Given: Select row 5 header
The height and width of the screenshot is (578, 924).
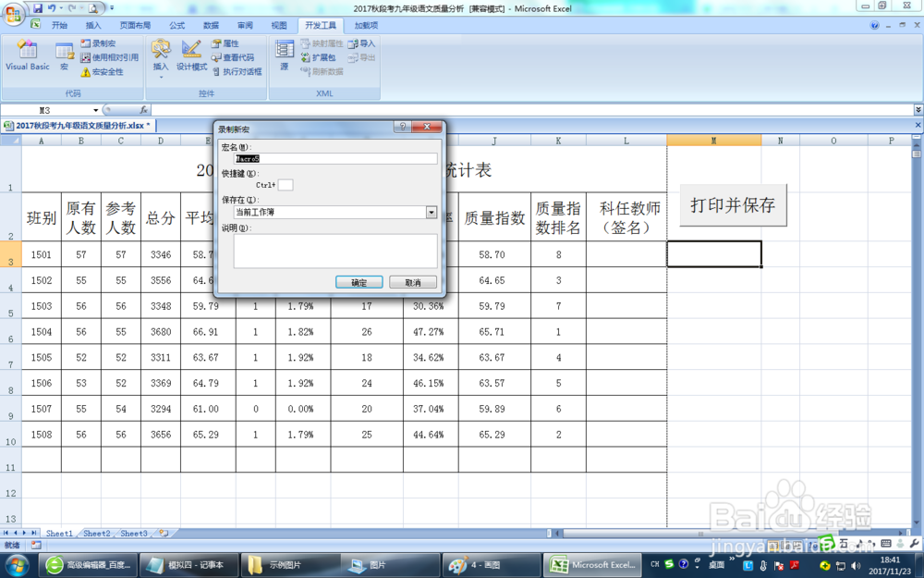Looking at the screenshot, I should pos(10,305).
